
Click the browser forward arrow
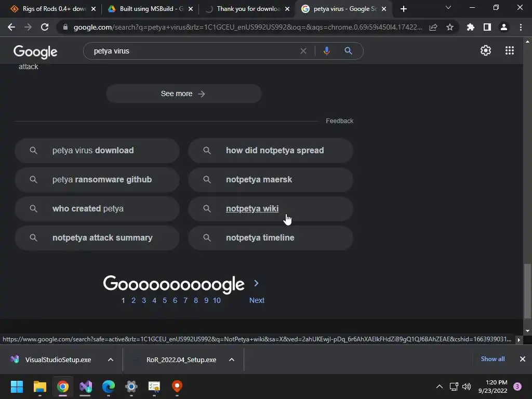[x=28, y=27]
